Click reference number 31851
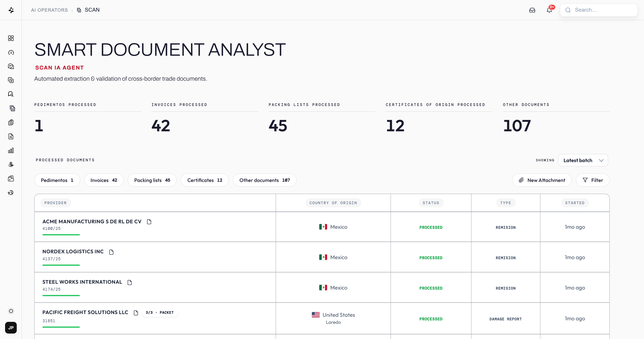Image resolution: width=644 pixels, height=339 pixels. point(49,320)
